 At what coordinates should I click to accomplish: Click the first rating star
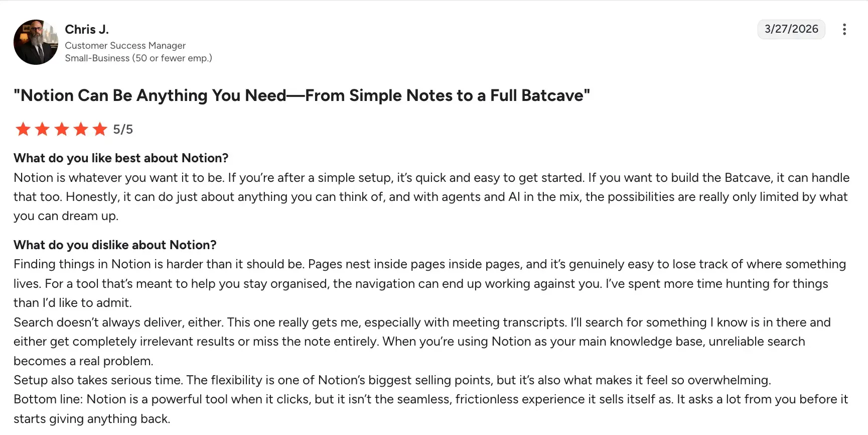(x=23, y=130)
